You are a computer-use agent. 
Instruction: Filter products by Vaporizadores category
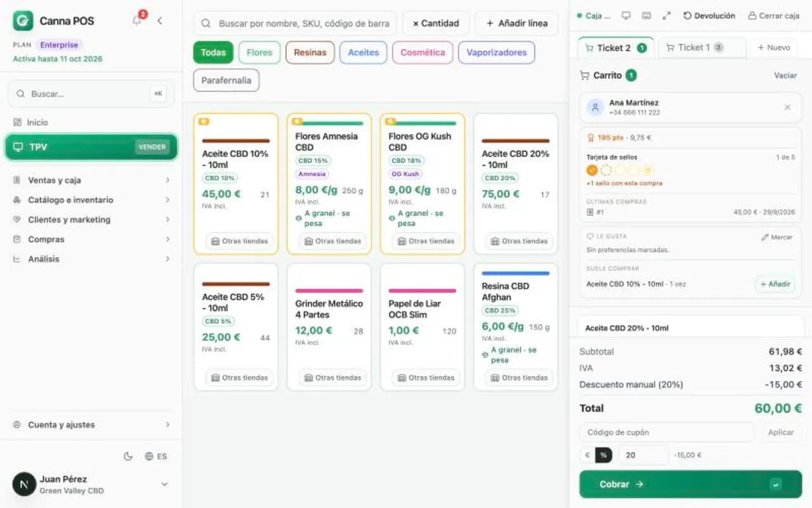497,53
